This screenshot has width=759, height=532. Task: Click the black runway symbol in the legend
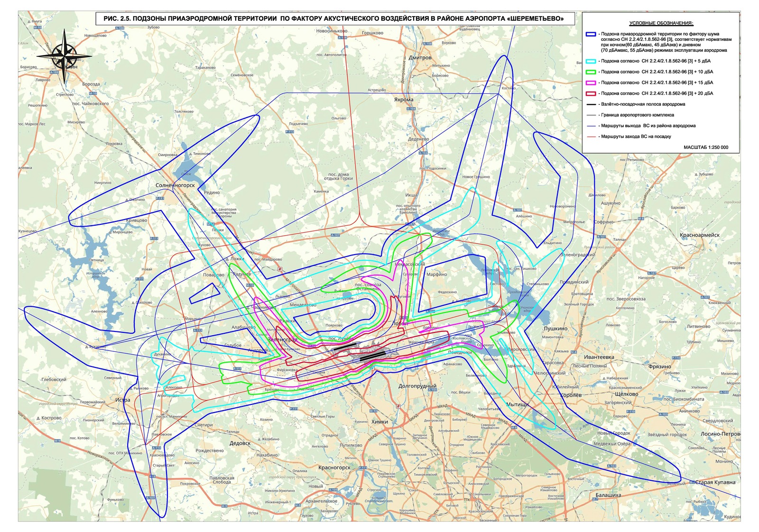click(591, 104)
